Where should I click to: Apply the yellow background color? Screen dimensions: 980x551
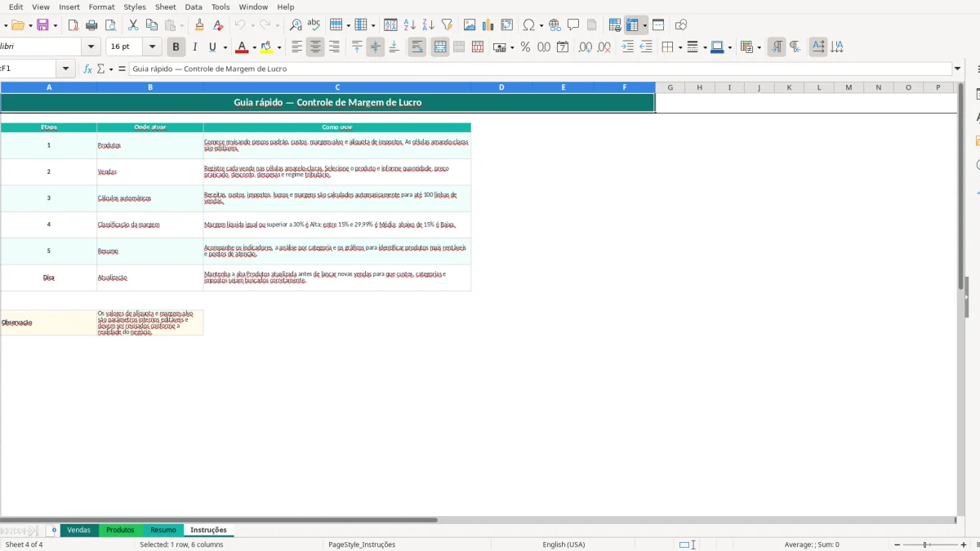(x=266, y=47)
